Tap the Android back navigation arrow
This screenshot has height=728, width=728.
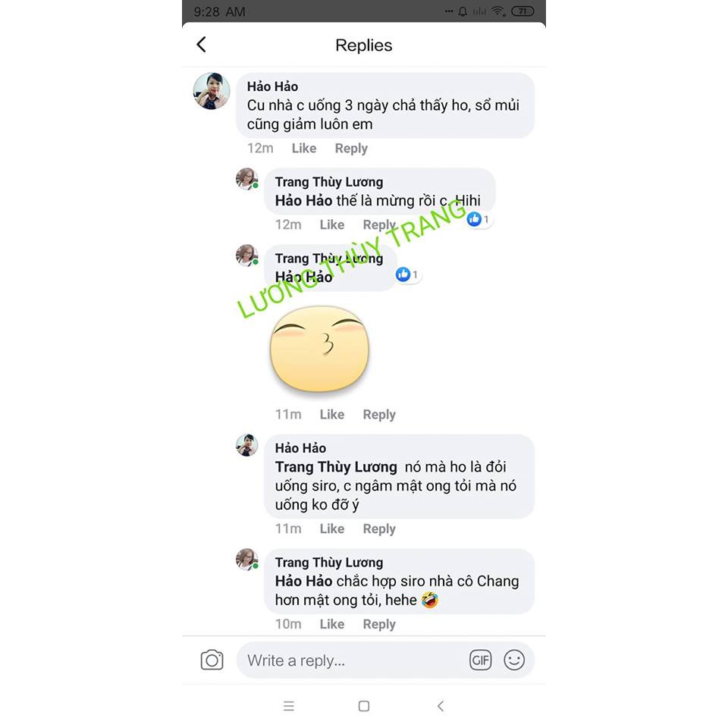[x=441, y=706]
